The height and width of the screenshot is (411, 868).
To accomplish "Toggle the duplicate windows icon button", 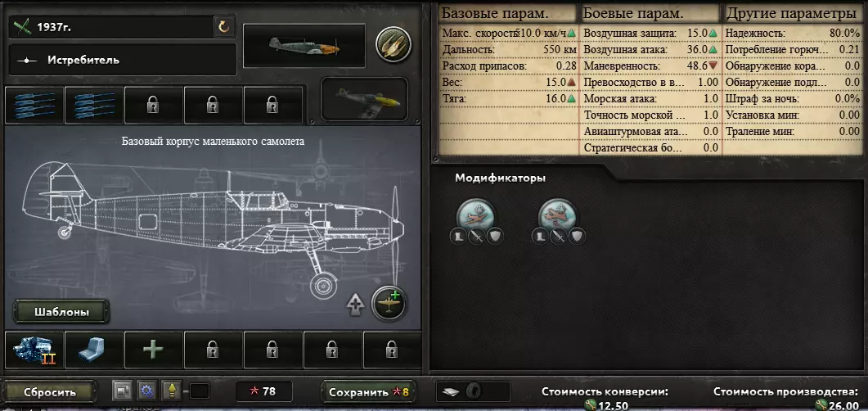I will (123, 391).
